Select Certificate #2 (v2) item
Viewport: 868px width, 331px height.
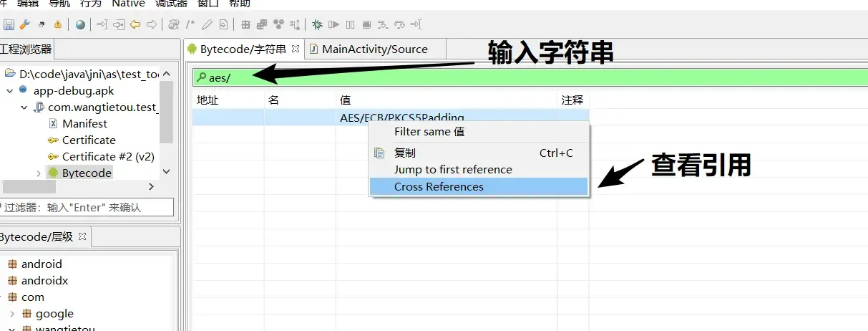click(108, 157)
